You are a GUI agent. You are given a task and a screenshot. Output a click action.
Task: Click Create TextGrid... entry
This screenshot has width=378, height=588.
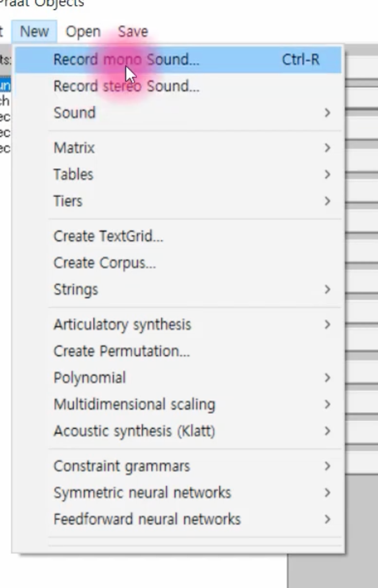click(x=178, y=236)
